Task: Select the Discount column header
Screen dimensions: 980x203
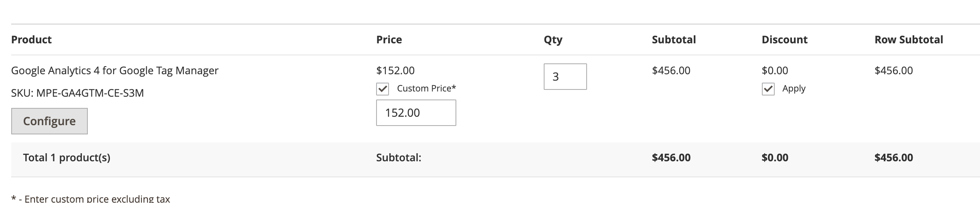Action: pyautogui.click(x=784, y=40)
